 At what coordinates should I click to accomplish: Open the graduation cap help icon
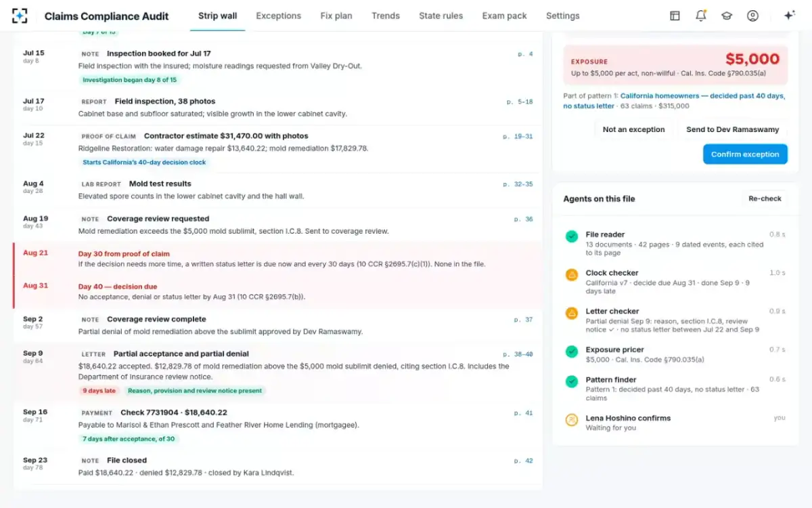click(727, 16)
